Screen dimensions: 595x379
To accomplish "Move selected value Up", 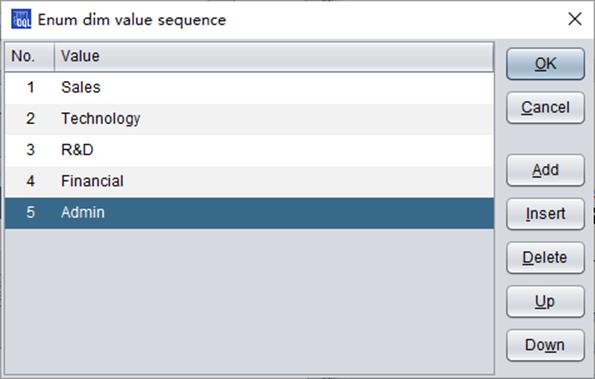I will coord(545,302).
